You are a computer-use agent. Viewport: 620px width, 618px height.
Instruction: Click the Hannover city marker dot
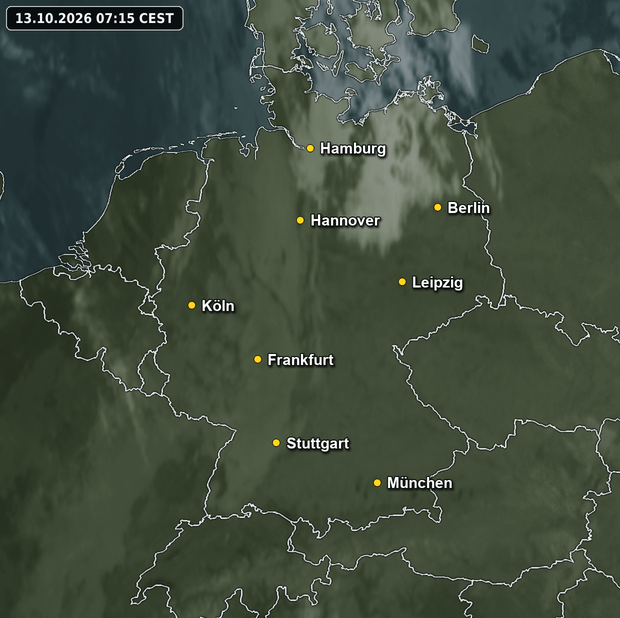click(300, 220)
